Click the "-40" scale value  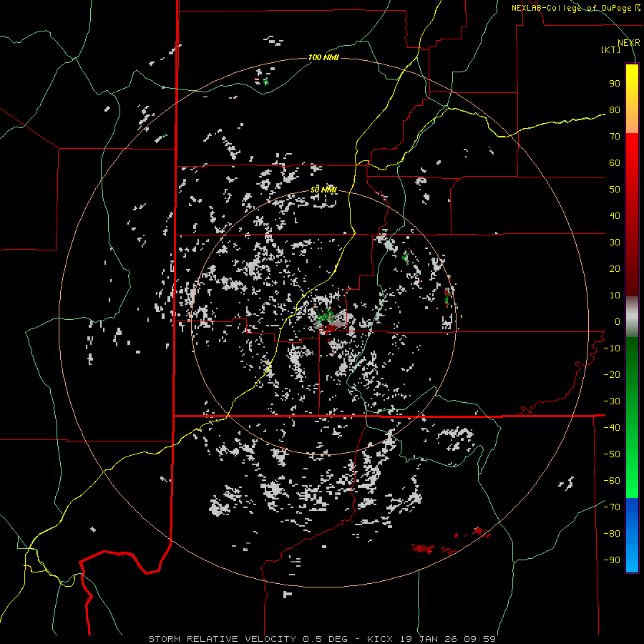[612, 428]
